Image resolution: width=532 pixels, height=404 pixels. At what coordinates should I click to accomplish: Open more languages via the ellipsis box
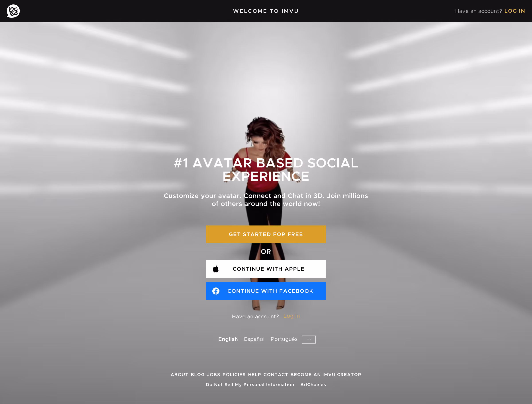pyautogui.click(x=309, y=339)
